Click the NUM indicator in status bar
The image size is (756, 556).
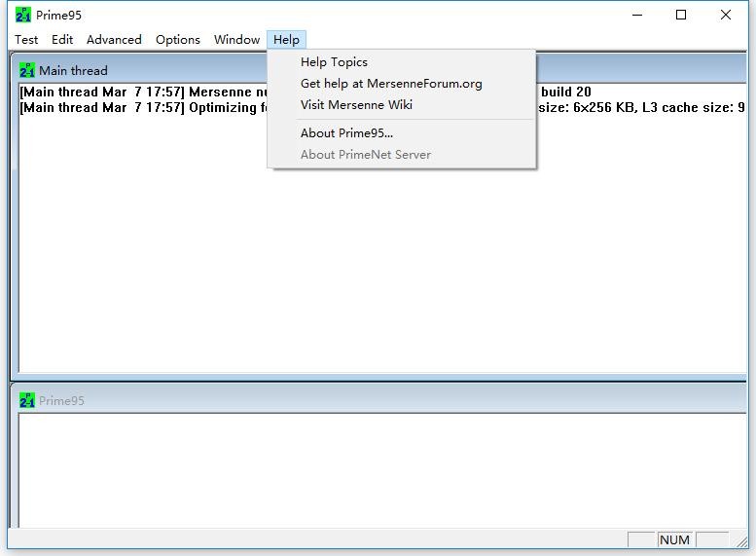(x=674, y=539)
